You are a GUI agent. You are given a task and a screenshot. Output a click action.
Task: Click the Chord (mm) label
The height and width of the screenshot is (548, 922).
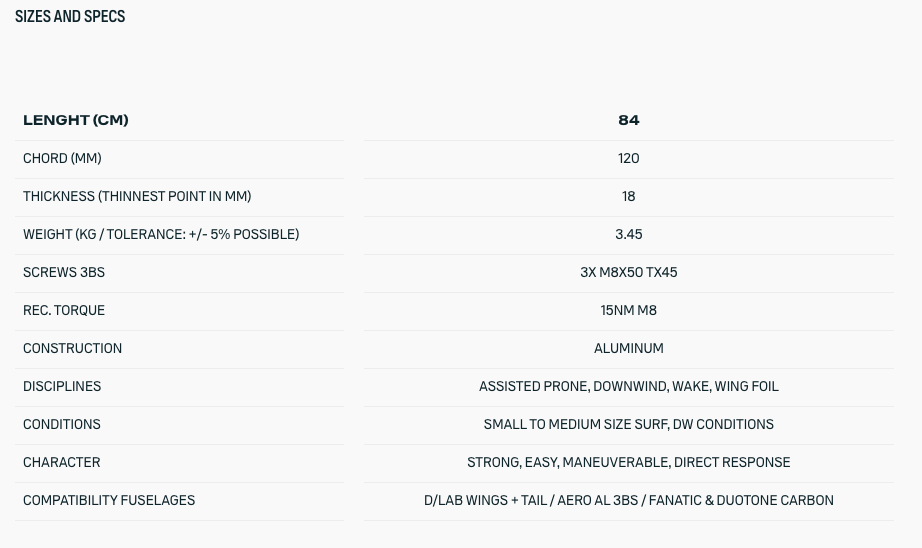pos(62,158)
